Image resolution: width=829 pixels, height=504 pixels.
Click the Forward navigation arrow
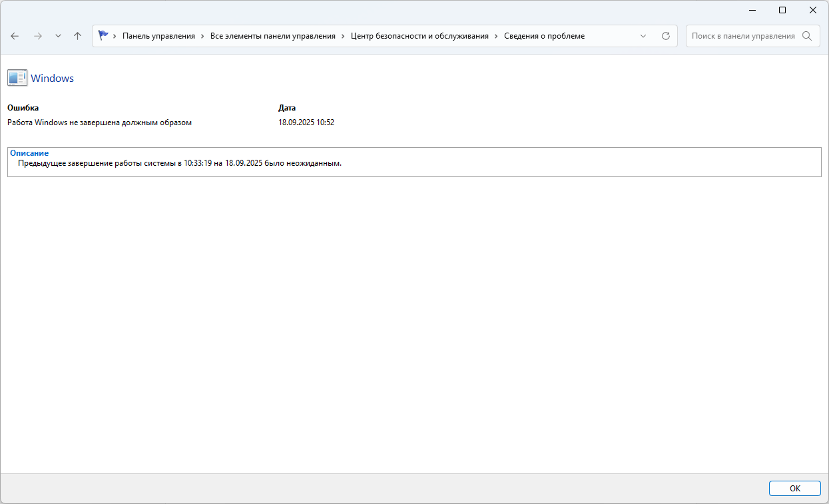[38, 36]
